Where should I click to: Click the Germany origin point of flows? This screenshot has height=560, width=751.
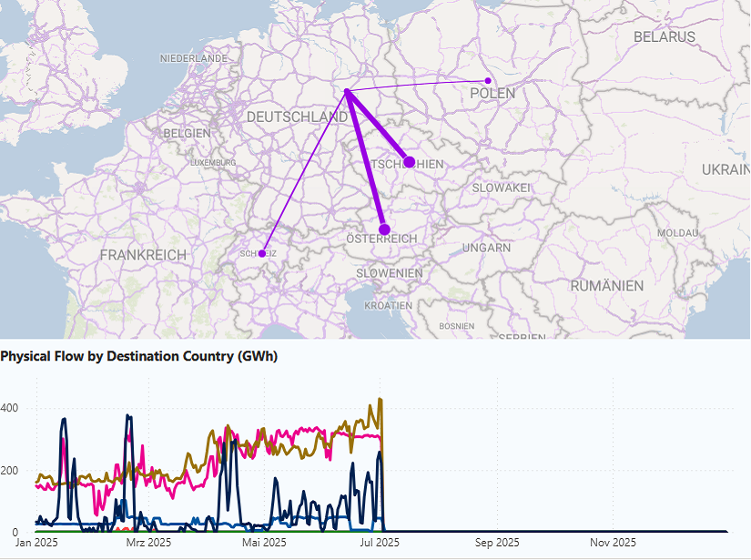[x=347, y=90]
